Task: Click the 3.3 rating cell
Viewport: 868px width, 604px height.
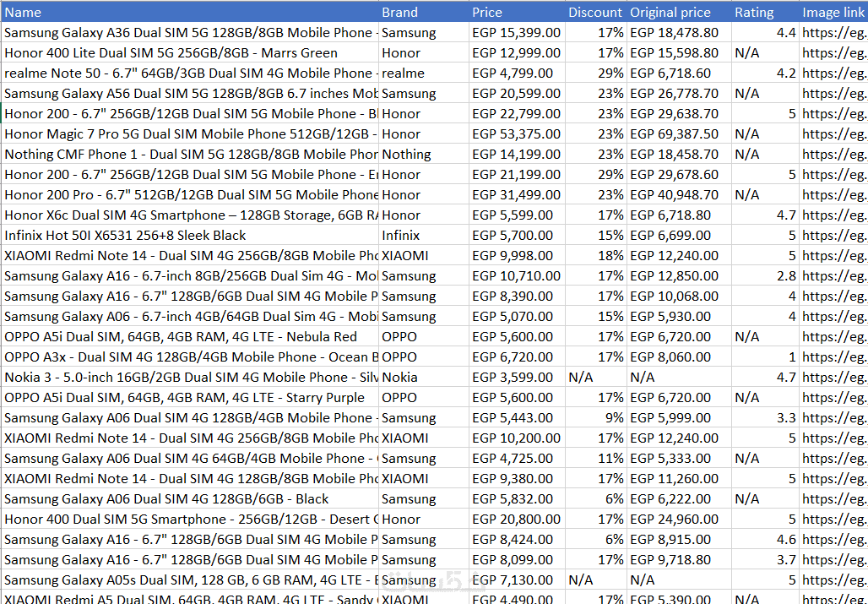Action: tap(765, 418)
